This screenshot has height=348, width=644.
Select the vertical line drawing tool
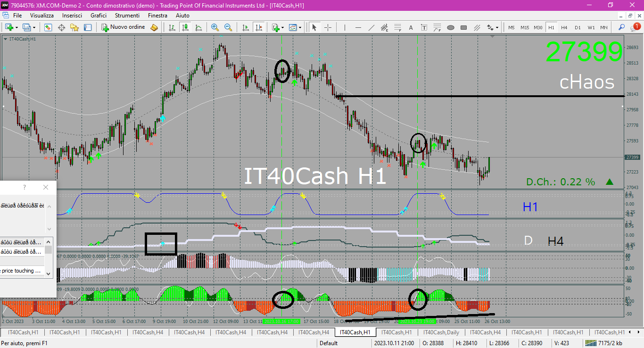coord(345,27)
